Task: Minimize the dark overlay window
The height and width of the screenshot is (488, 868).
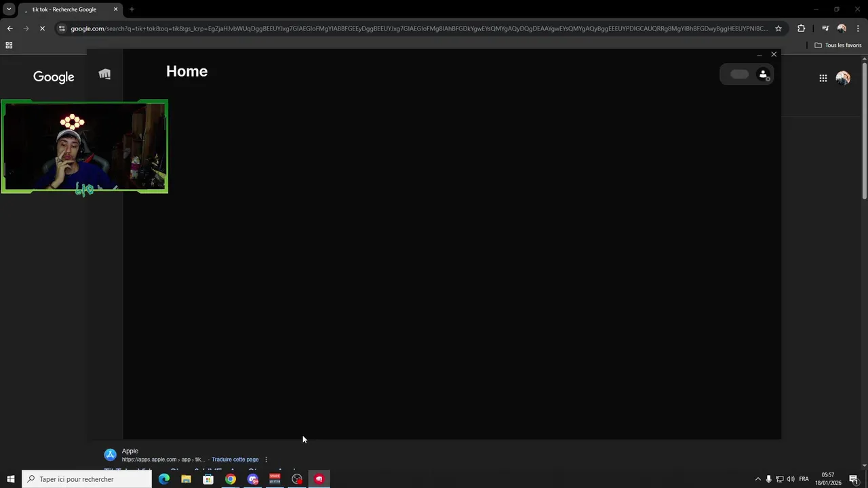Action: coord(759,54)
